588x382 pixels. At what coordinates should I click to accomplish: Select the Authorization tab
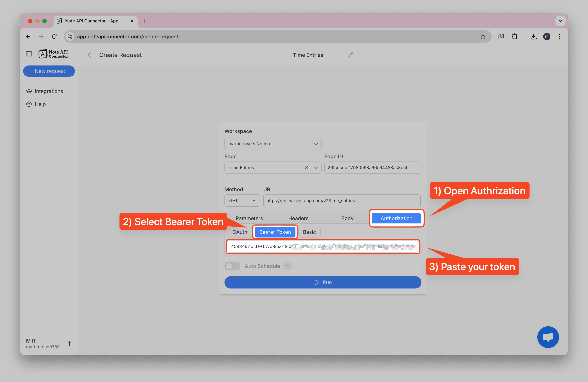(396, 218)
